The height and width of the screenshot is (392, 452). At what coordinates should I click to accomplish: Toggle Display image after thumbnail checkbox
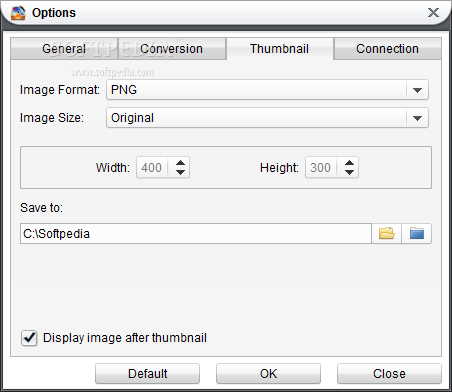(29, 338)
